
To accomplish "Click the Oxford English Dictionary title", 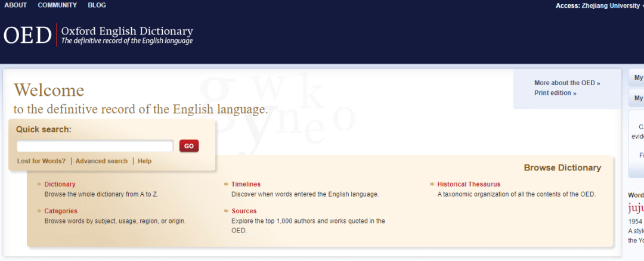I will coord(127,31).
